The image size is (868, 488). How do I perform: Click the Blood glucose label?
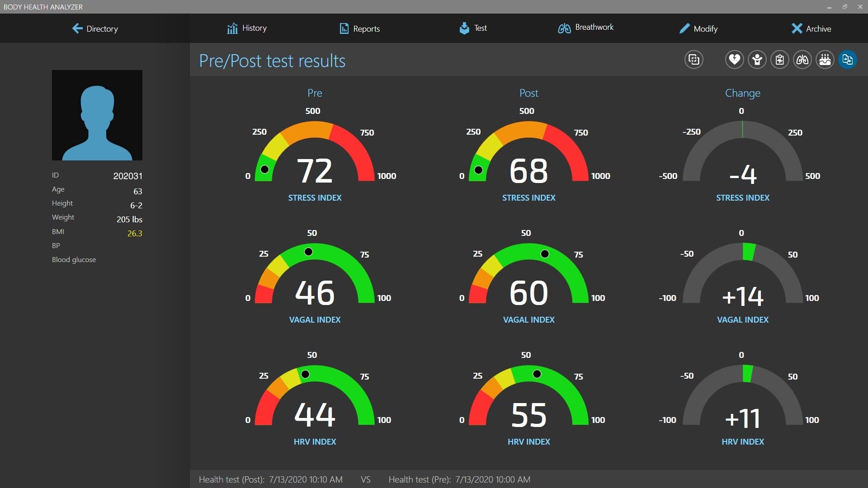74,260
